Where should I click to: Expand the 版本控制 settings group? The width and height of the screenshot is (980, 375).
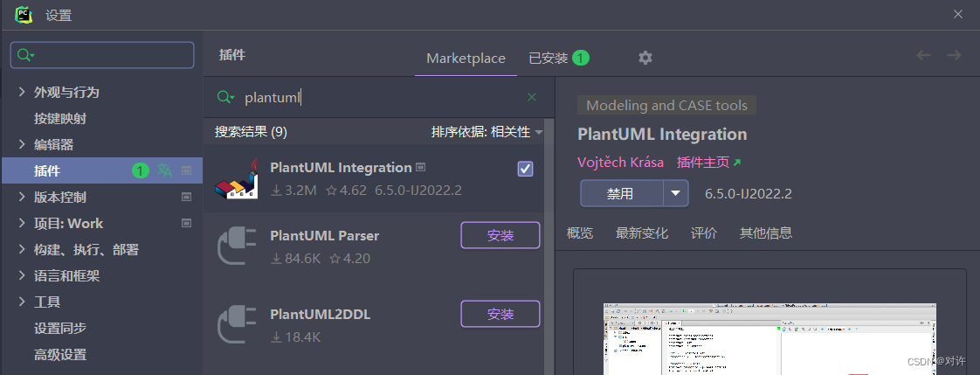[22, 197]
